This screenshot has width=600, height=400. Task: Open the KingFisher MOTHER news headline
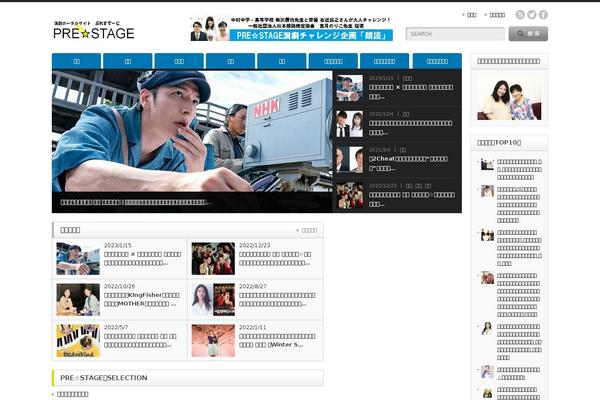point(142,299)
